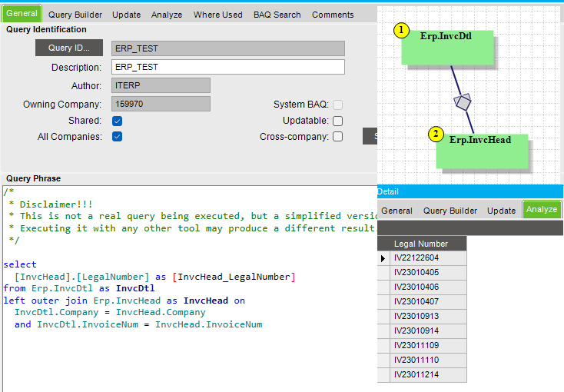Switch to Update tab in Detail panel
This screenshot has width=564, height=392.
coord(502,211)
